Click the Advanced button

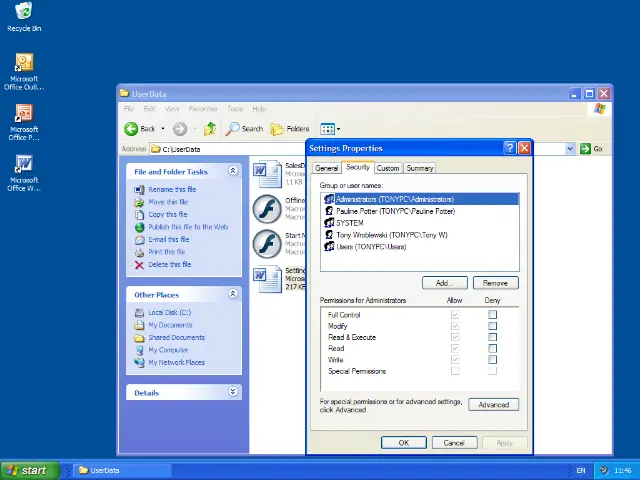(493, 405)
